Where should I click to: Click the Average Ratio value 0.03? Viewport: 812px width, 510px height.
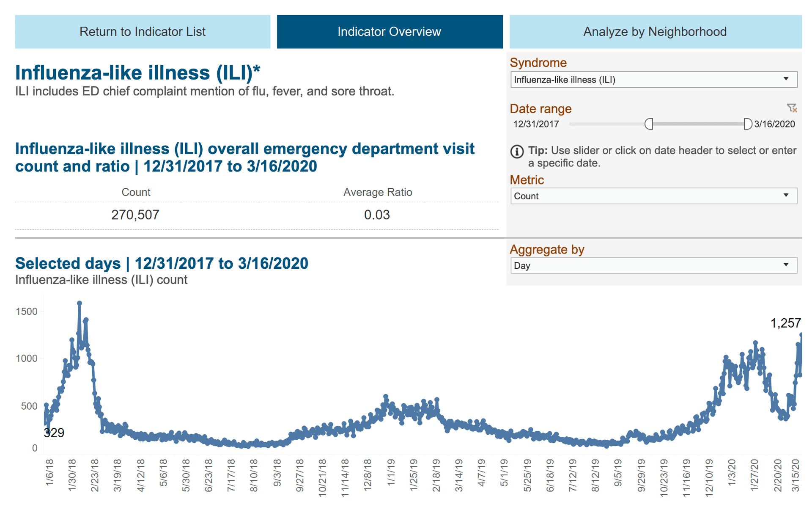click(377, 215)
